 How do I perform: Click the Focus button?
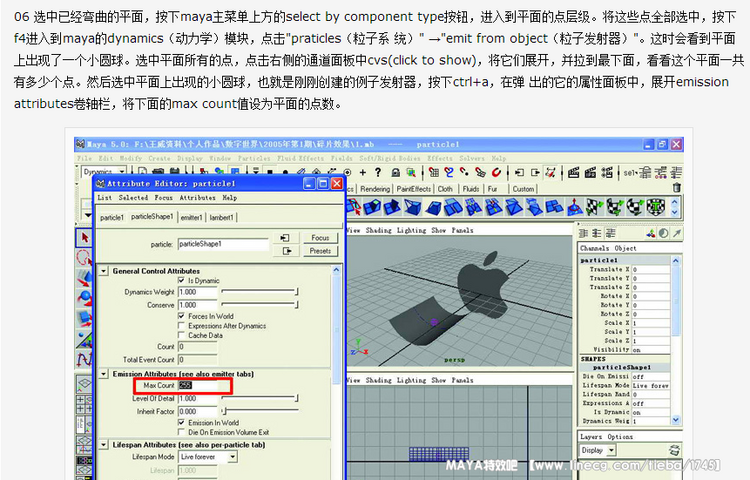click(x=320, y=238)
